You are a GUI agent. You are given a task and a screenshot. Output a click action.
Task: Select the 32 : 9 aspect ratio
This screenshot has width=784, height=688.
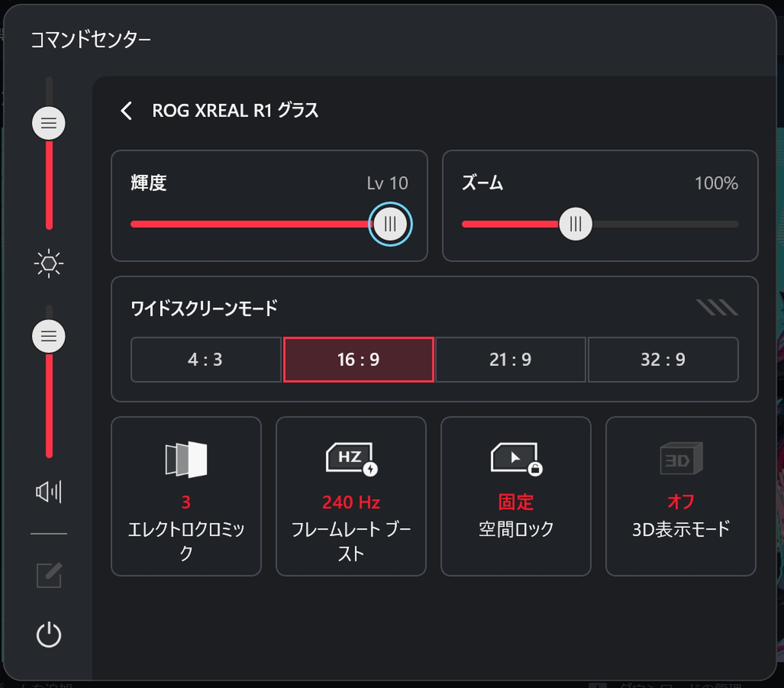663,360
